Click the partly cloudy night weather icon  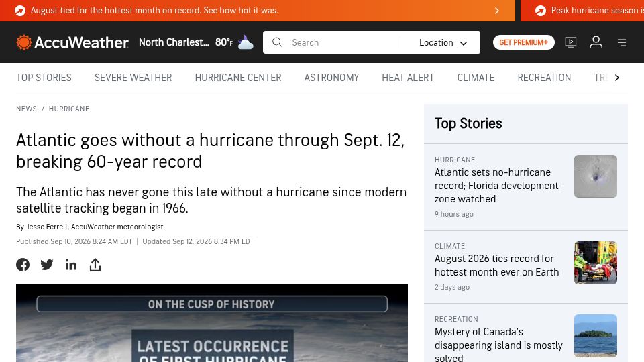point(246,42)
